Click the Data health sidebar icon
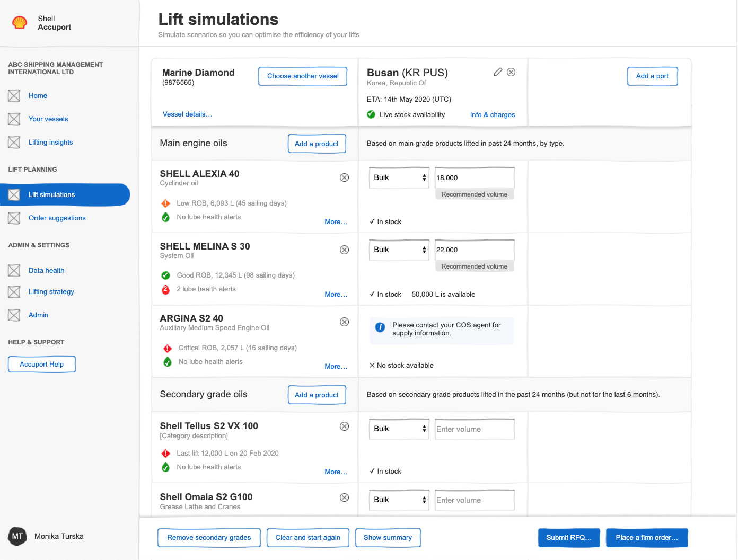 (14, 271)
